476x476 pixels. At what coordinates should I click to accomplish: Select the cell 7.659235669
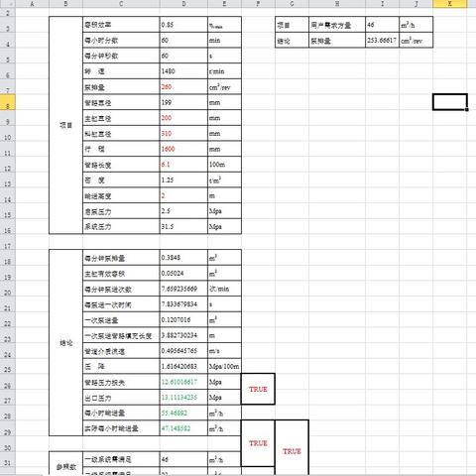[183, 289]
